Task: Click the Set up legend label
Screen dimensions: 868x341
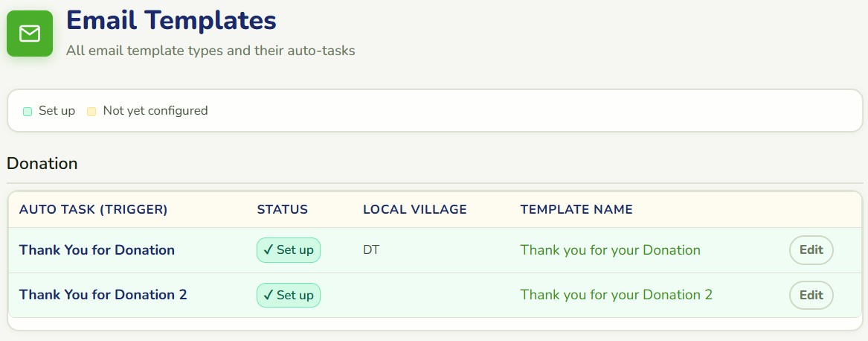Action: (x=57, y=111)
